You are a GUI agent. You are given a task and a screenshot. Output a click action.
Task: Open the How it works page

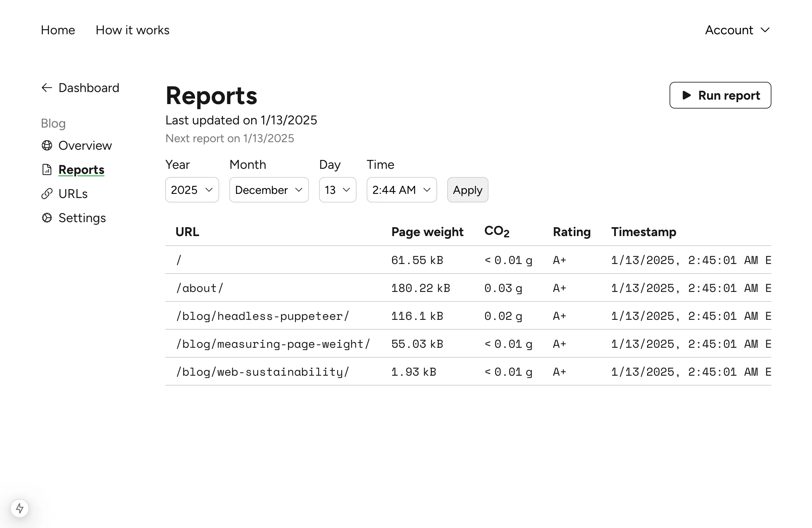coord(132,30)
